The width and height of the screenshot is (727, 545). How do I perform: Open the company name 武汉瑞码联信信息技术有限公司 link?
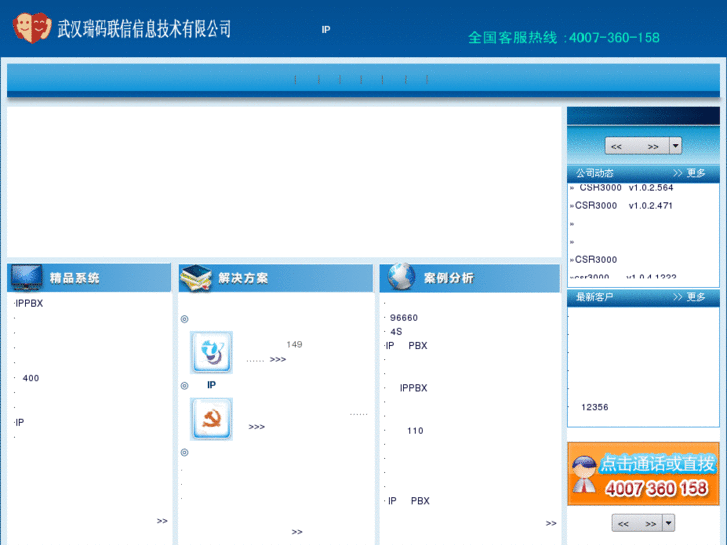(144, 29)
